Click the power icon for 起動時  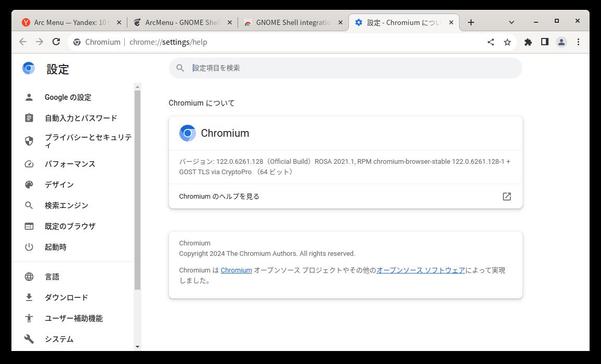click(x=29, y=247)
